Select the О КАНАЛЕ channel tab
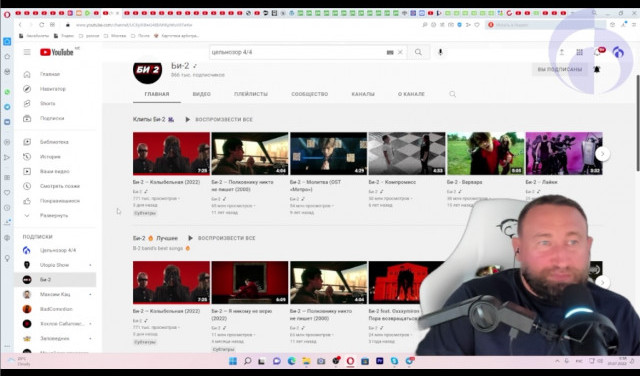640x376 pixels. (411, 94)
